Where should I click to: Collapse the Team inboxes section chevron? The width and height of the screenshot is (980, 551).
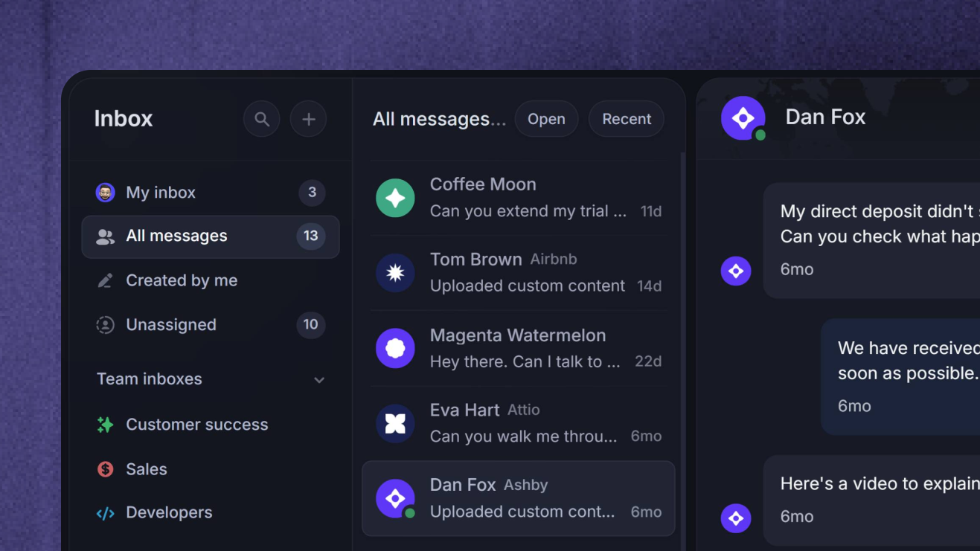click(319, 380)
